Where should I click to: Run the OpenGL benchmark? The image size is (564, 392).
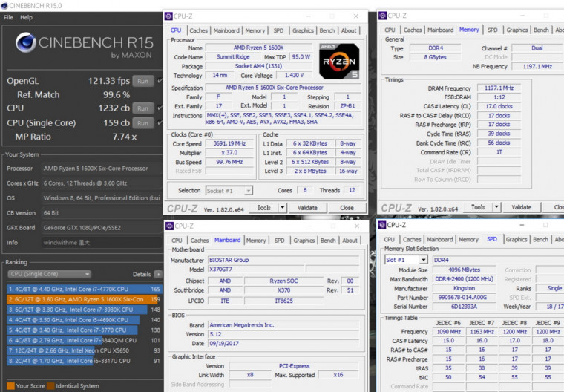pos(143,81)
